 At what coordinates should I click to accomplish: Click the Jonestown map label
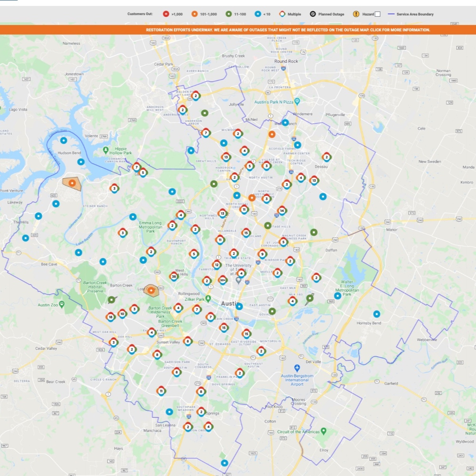74,74
